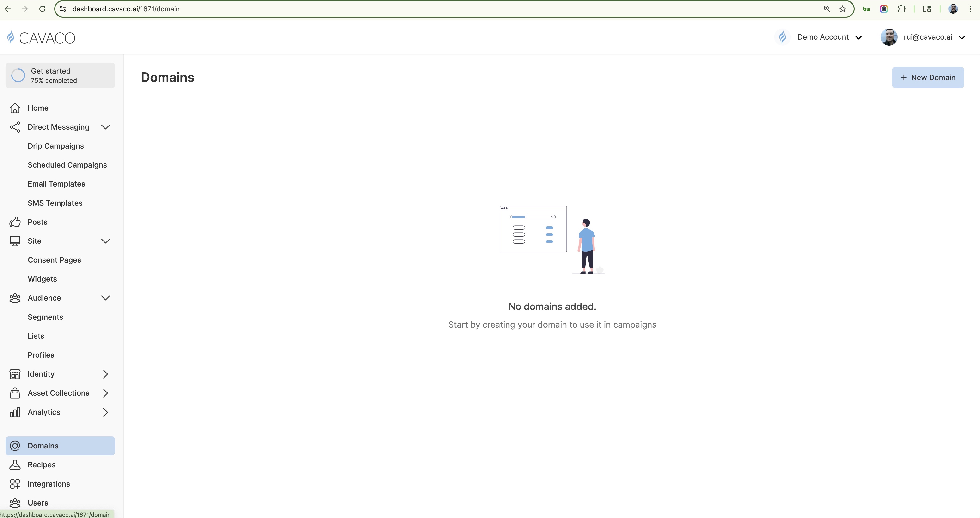Bookmark page with the star icon
980x518 pixels.
point(843,9)
